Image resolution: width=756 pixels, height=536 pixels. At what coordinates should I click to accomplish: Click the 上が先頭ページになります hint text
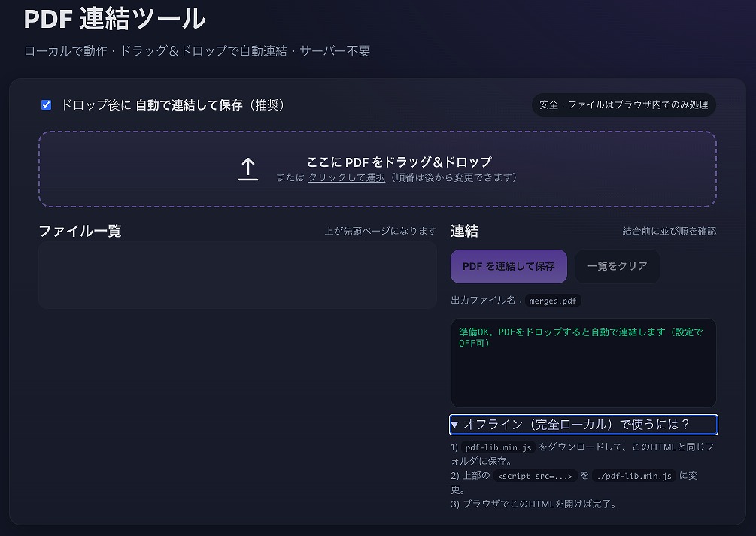tap(380, 232)
